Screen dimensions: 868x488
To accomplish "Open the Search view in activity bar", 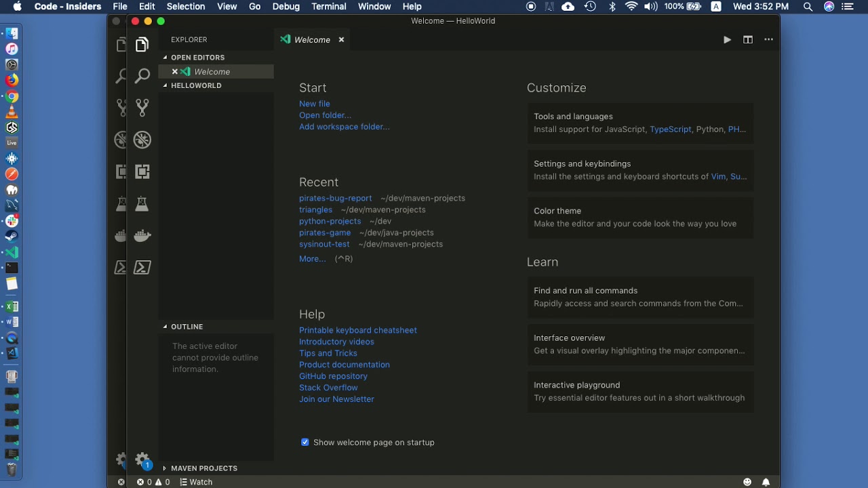I will point(142,76).
